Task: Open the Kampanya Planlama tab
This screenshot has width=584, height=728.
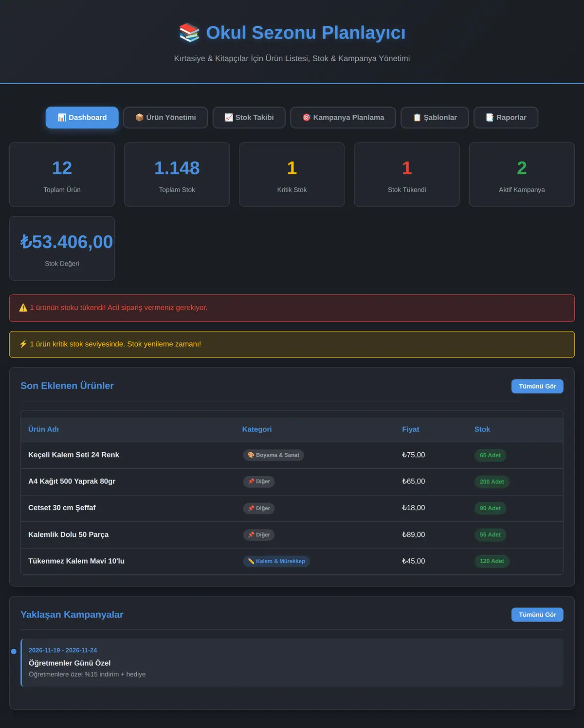Action: click(x=343, y=118)
